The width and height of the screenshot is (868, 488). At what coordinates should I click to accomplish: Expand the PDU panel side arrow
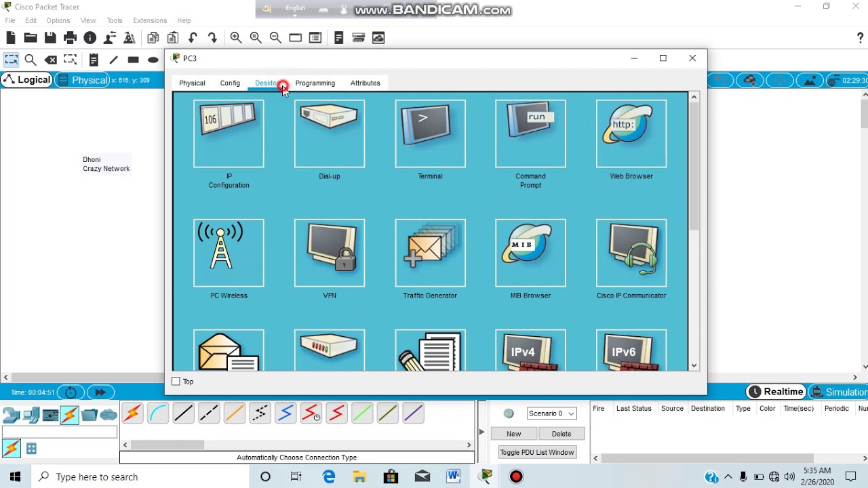coord(481,432)
